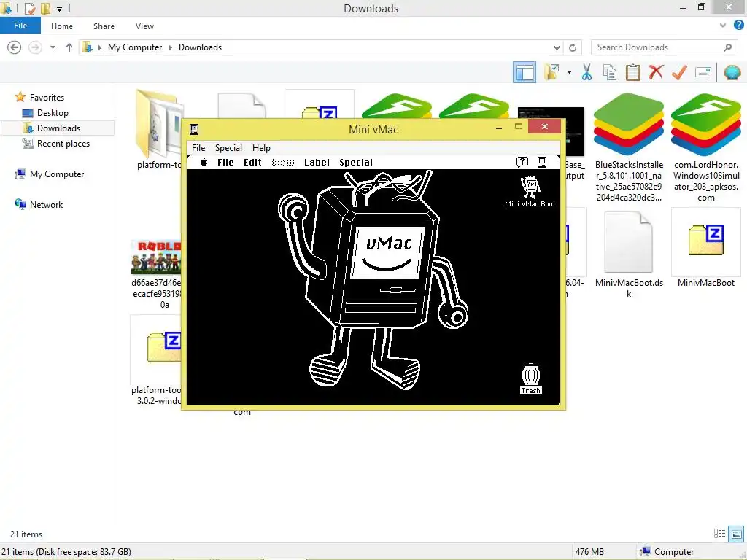Open the emulated Mac File menu
Viewport: 747px width, 560px height.
[225, 162]
